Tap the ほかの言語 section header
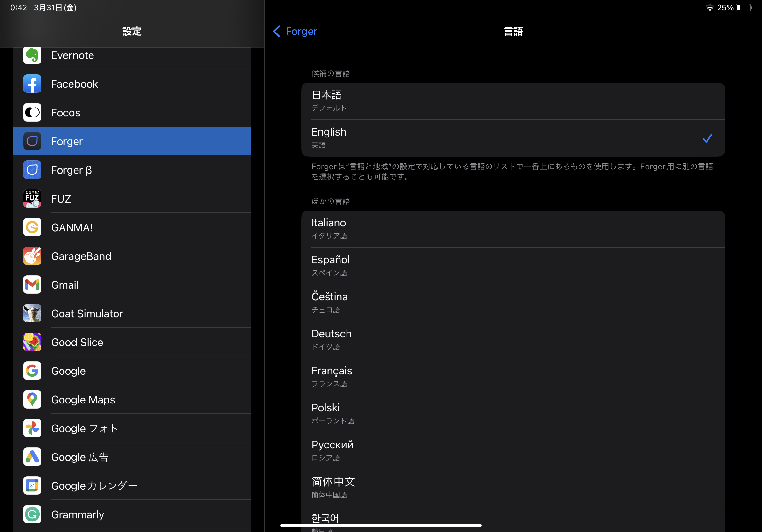Screen dimensions: 762x532 (x=331, y=201)
